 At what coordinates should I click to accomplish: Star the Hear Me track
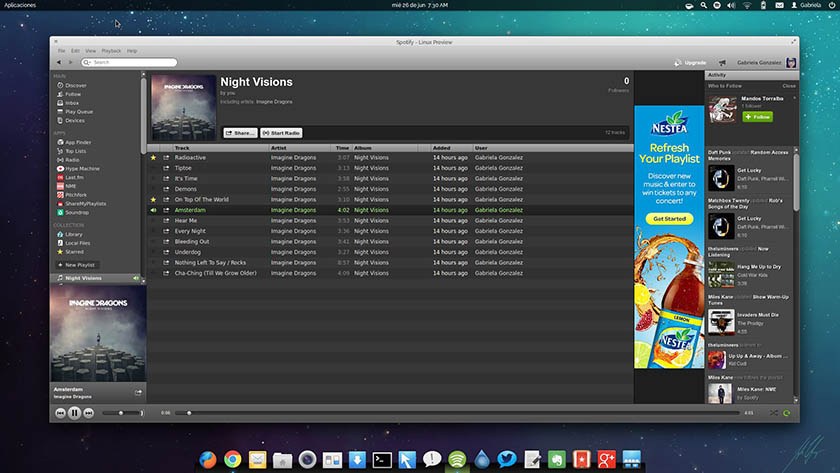[x=153, y=221]
